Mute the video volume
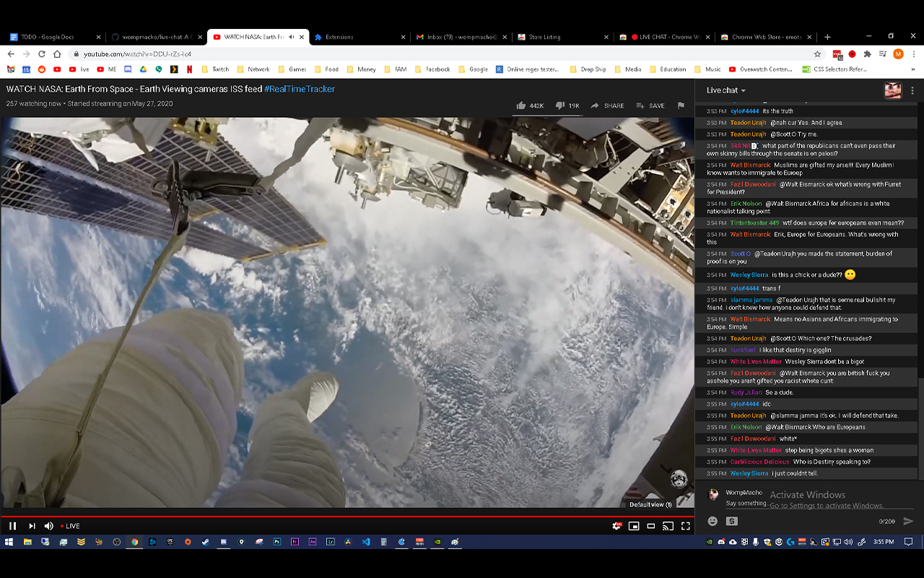 pos(49,526)
